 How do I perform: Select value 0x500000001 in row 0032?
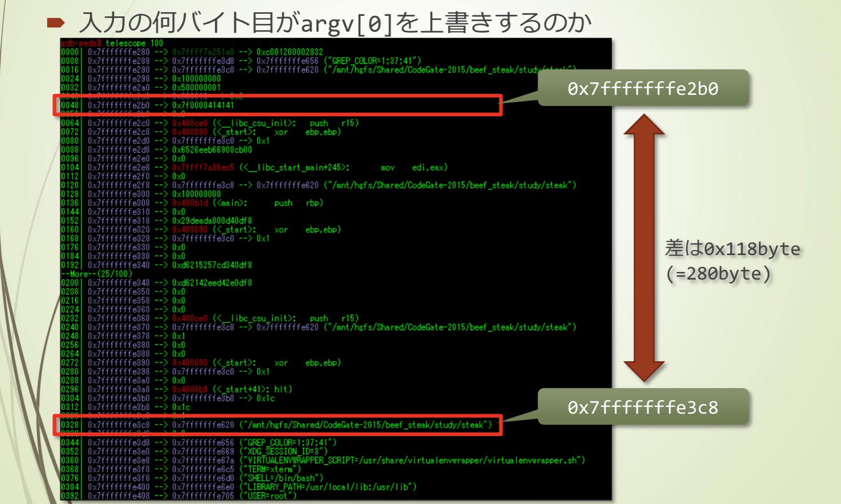[x=196, y=88]
